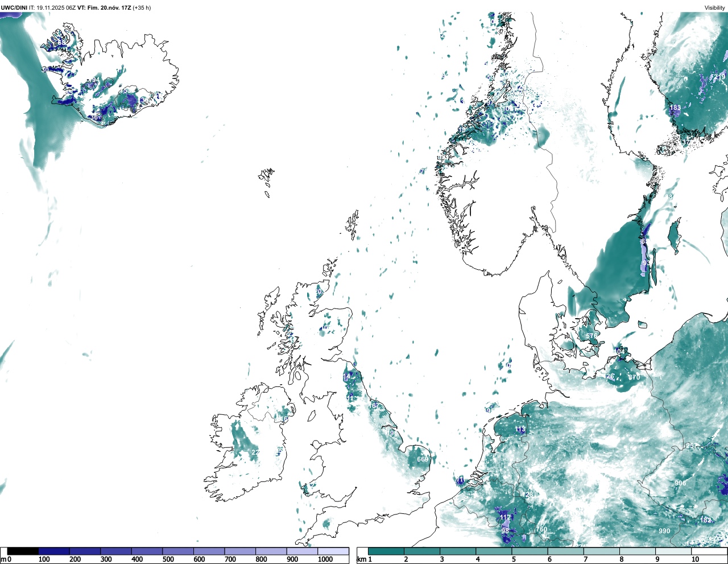Pick the 500 m legend color swatch

click(x=178, y=551)
